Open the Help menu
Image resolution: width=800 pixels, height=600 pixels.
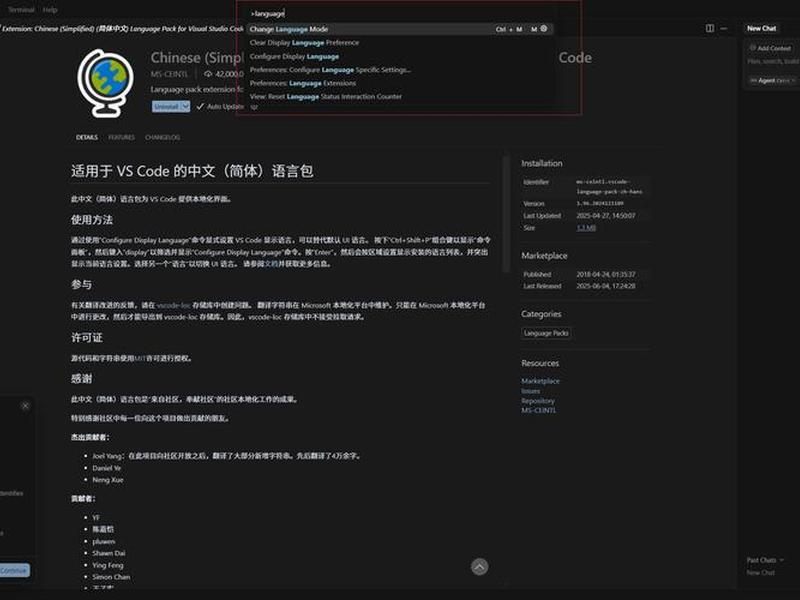50,10
